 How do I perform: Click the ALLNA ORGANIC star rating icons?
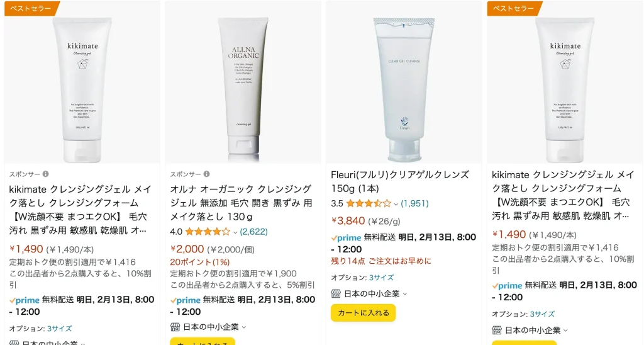click(x=208, y=232)
